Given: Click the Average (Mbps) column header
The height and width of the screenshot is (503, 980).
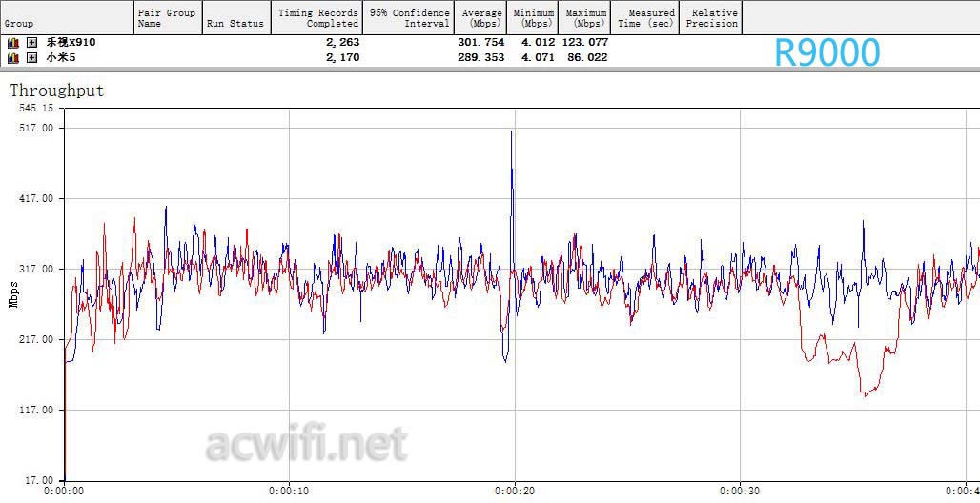Looking at the screenshot, I should 481,17.
